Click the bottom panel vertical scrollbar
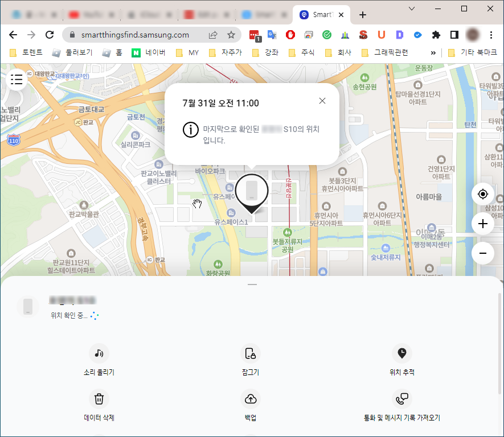Image resolution: width=504 pixels, height=437 pixels. click(x=499, y=344)
